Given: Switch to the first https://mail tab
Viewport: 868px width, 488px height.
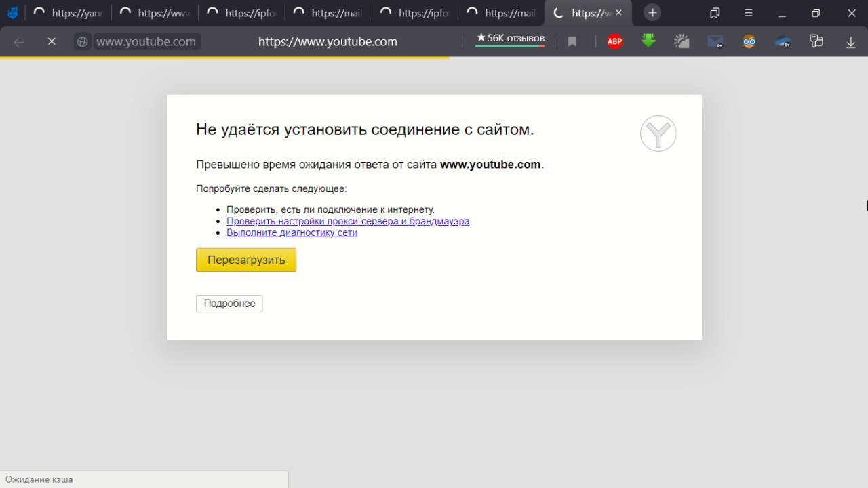Looking at the screenshot, I should pos(328,13).
